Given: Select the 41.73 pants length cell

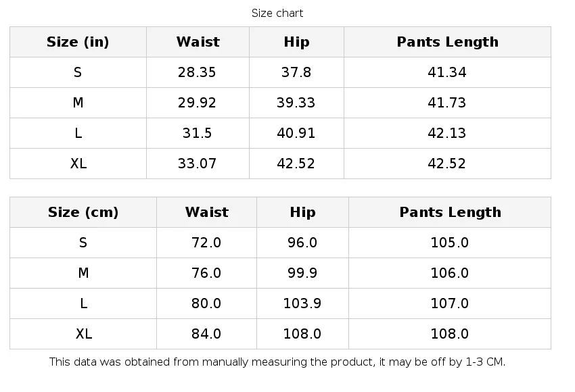Looking at the screenshot, I should click(447, 103).
